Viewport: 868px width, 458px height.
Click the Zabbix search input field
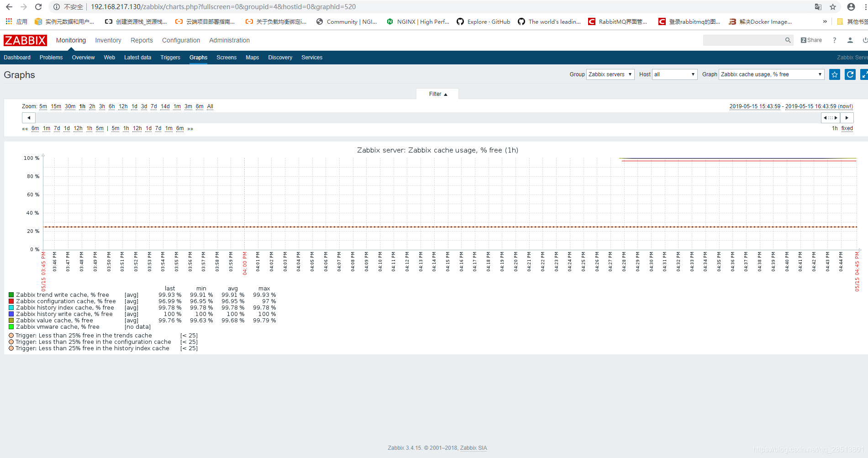click(743, 40)
